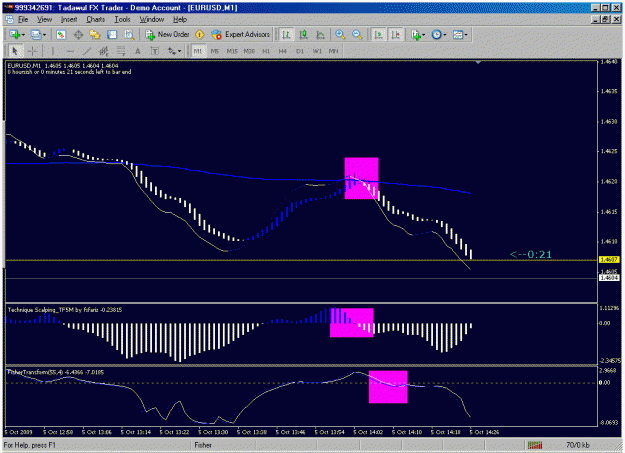This screenshot has width=625, height=453.
Task: Switch chart to Line Chart type
Action: point(320,35)
